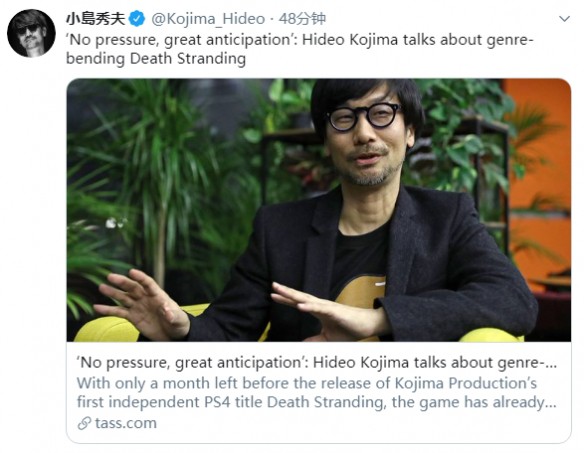This screenshot has height=453, width=584.
Task: Click the chain link icon beside tass.com
Action: click(84, 423)
